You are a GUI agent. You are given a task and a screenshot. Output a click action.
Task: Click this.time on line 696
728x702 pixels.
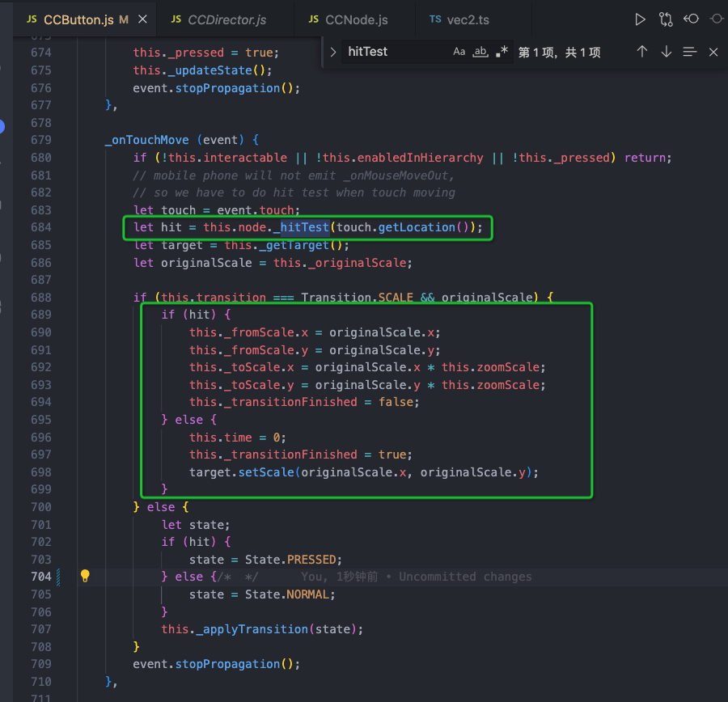[221, 438]
